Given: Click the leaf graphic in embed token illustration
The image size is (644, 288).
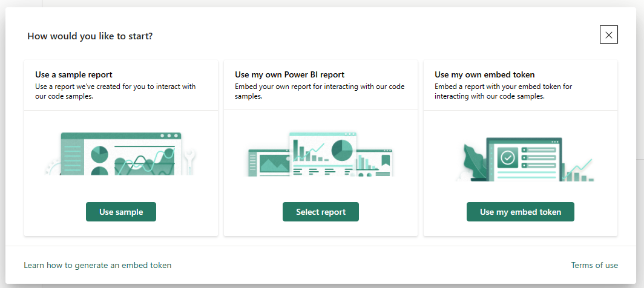Looking at the screenshot, I should point(473,162).
